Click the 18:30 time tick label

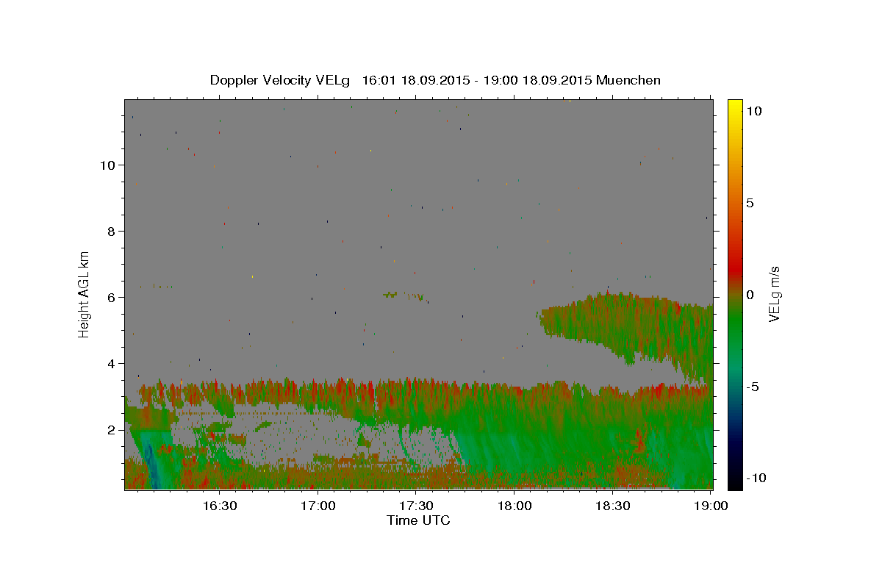[x=612, y=506]
